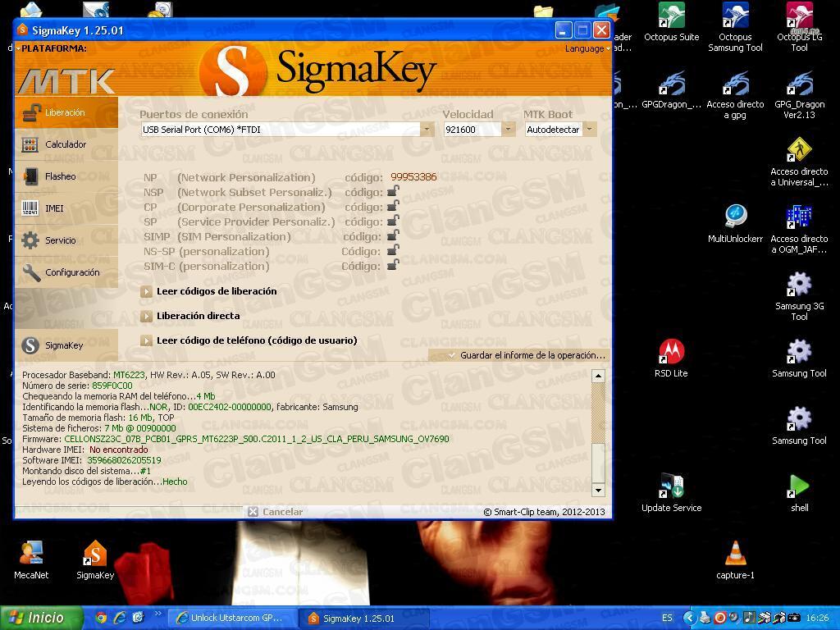
Task: Expand the quick launch overflow chevron
Action: 157,614
